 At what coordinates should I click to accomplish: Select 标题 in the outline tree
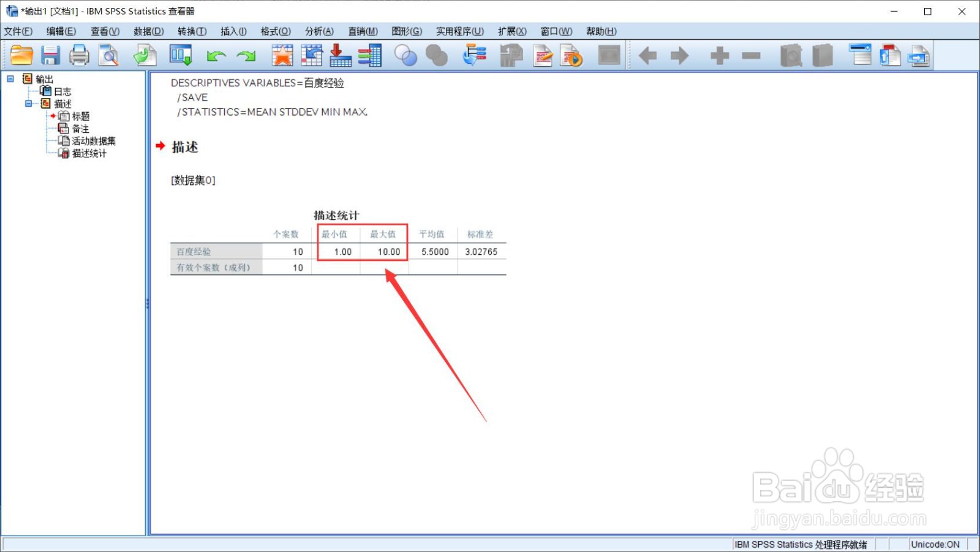click(x=81, y=116)
